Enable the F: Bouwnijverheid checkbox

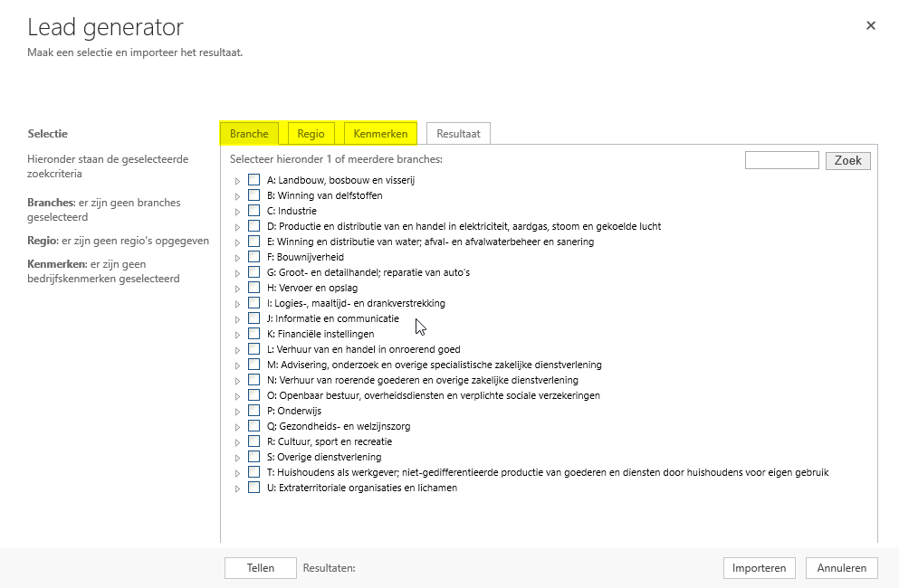tap(254, 257)
